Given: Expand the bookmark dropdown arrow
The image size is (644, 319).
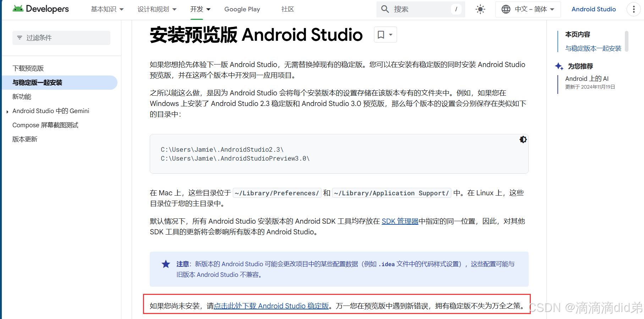Looking at the screenshot, I should (391, 35).
